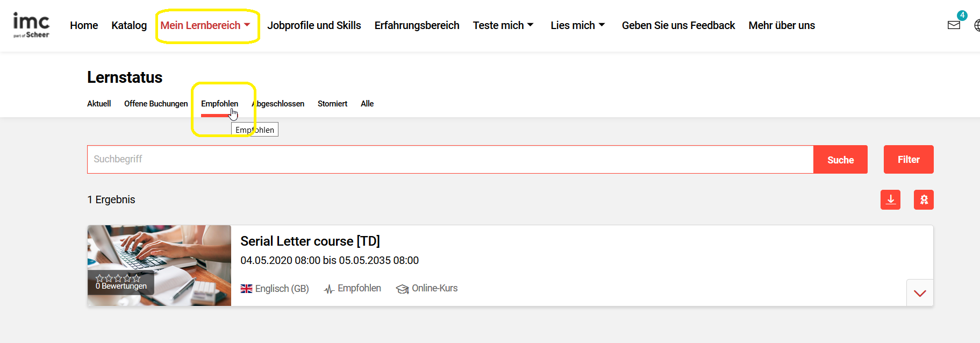
Task: Expand the Lies mich dropdown
Action: point(577,25)
